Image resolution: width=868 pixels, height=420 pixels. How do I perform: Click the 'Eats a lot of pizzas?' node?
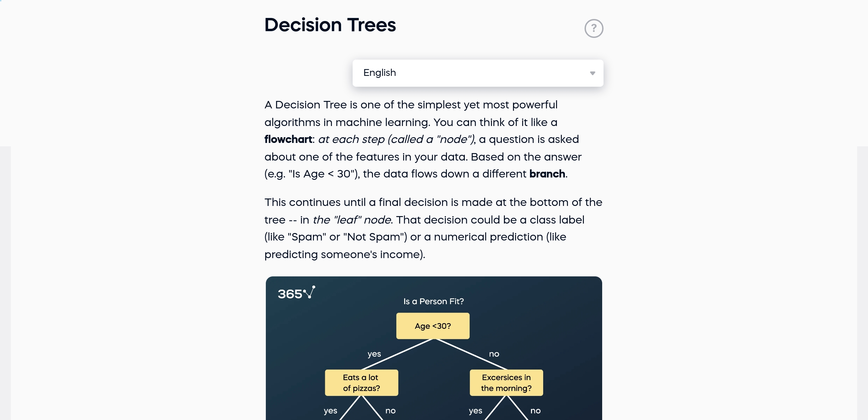361,383
